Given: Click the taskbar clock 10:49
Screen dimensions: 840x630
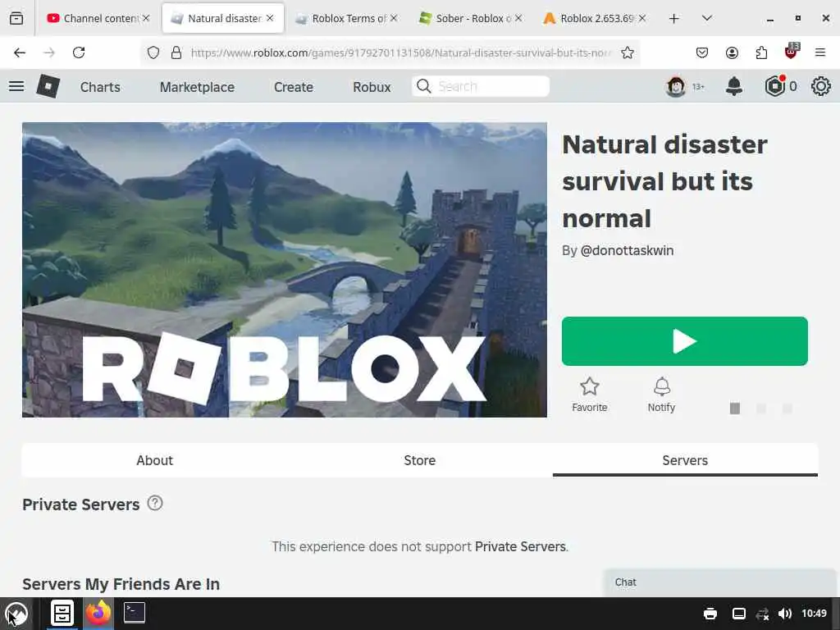Looking at the screenshot, I should tap(814, 614).
